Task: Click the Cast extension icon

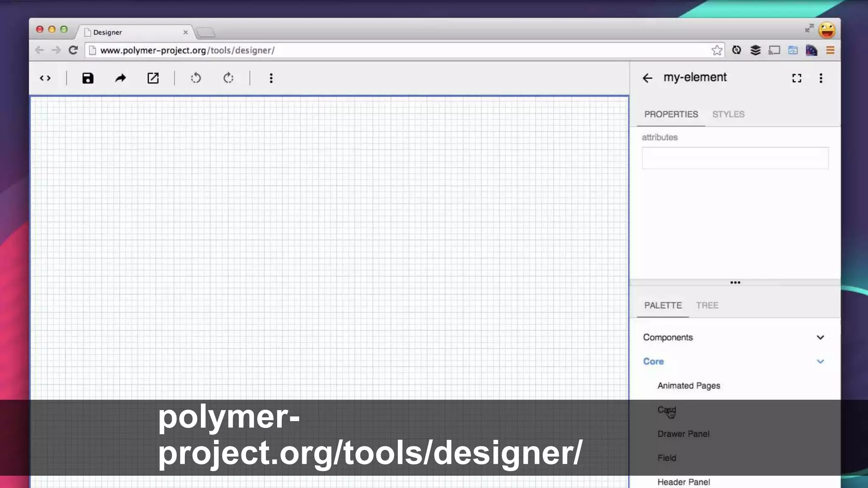Action: (x=774, y=50)
